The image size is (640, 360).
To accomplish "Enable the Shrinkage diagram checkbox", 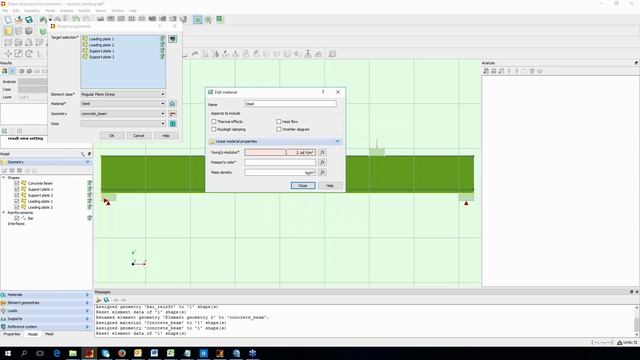I will (x=279, y=129).
